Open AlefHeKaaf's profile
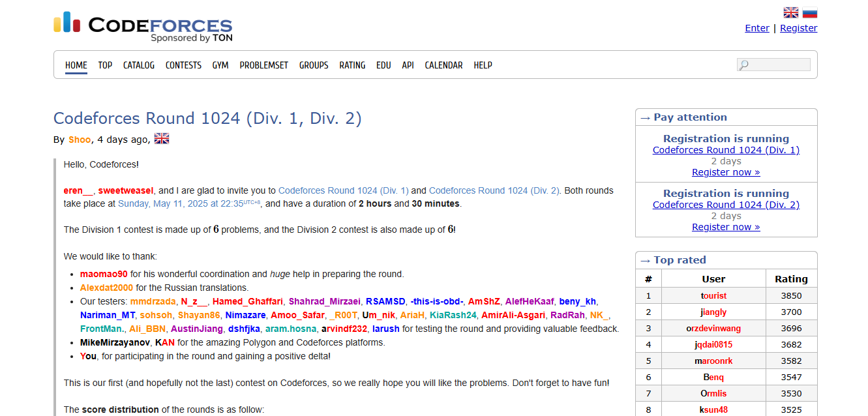868x416 pixels. tap(530, 301)
